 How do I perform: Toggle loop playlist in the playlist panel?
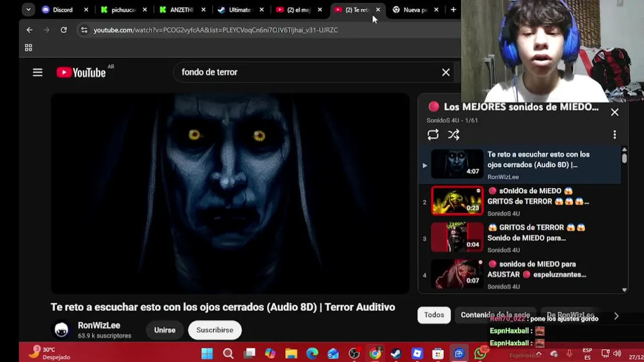(433, 135)
